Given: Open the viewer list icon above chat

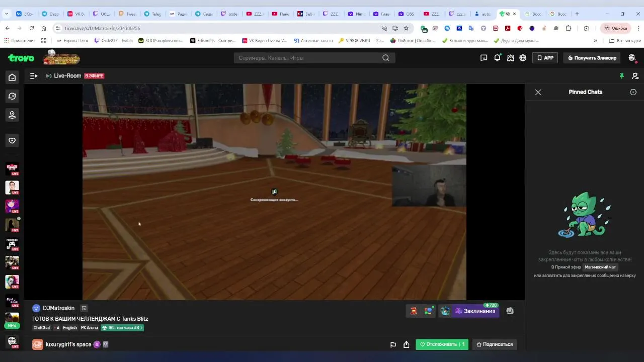Looking at the screenshot, I should click(x=635, y=76).
